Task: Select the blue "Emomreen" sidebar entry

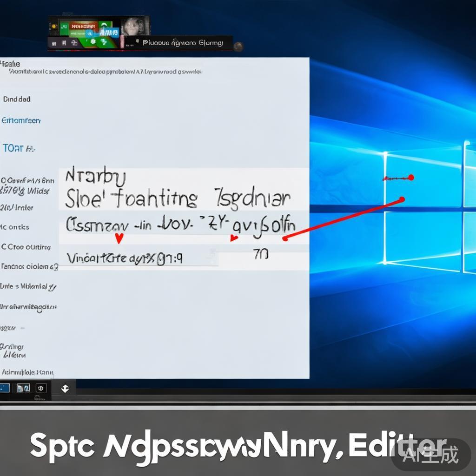Action: click(21, 120)
